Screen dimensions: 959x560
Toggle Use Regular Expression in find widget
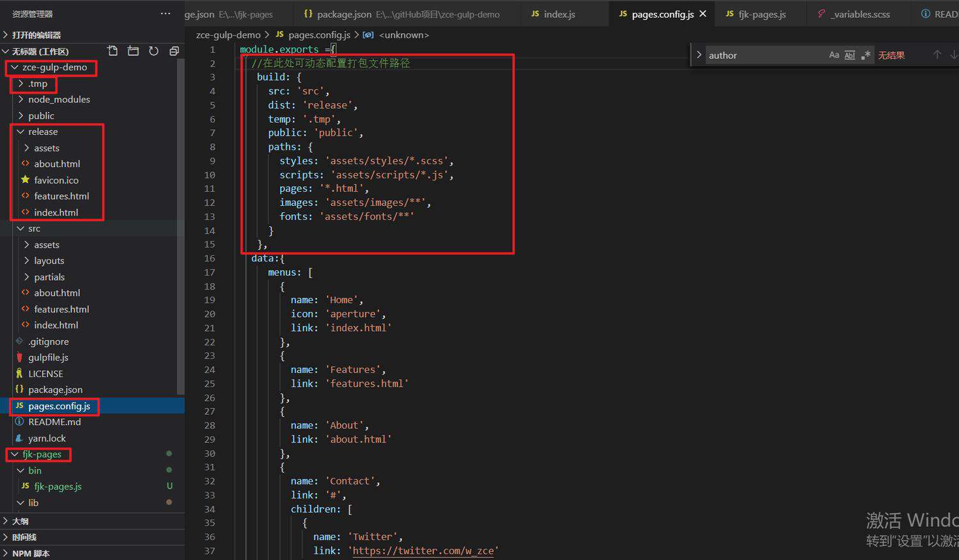click(x=866, y=55)
